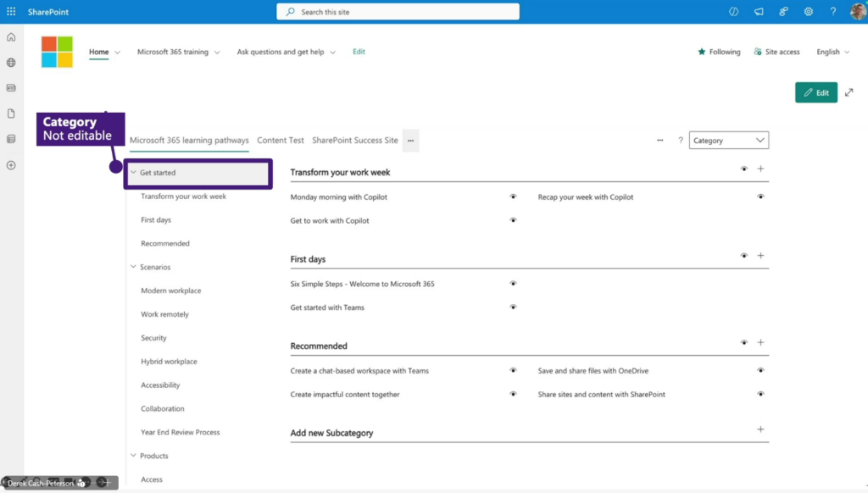
Task: Click the create plus icon in left rail
Action: tap(11, 165)
